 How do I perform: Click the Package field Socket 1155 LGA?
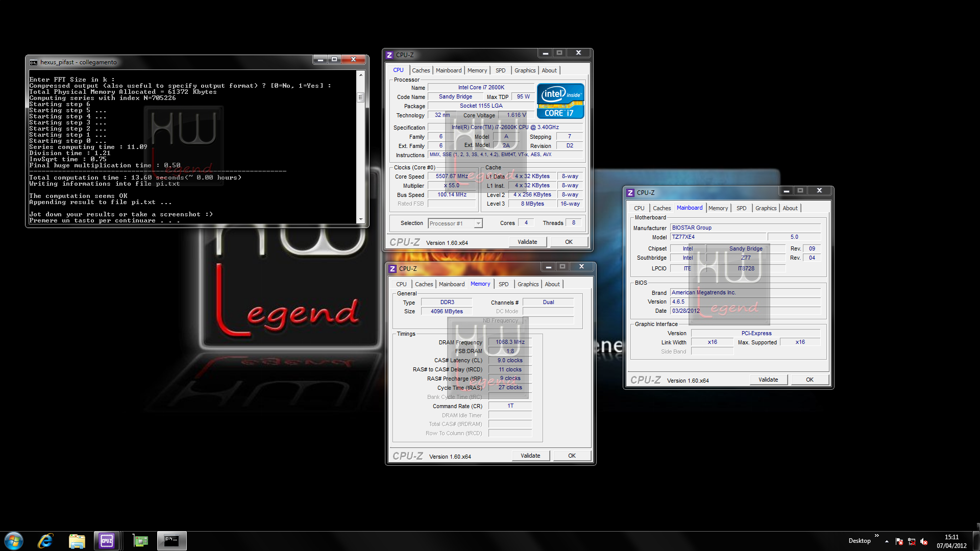pos(481,106)
